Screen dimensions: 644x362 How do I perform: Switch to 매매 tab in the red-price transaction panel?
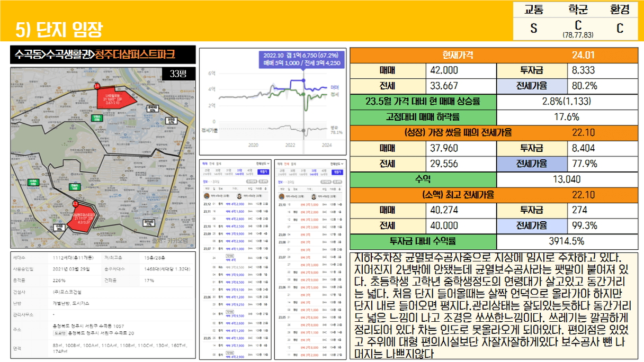(281, 164)
